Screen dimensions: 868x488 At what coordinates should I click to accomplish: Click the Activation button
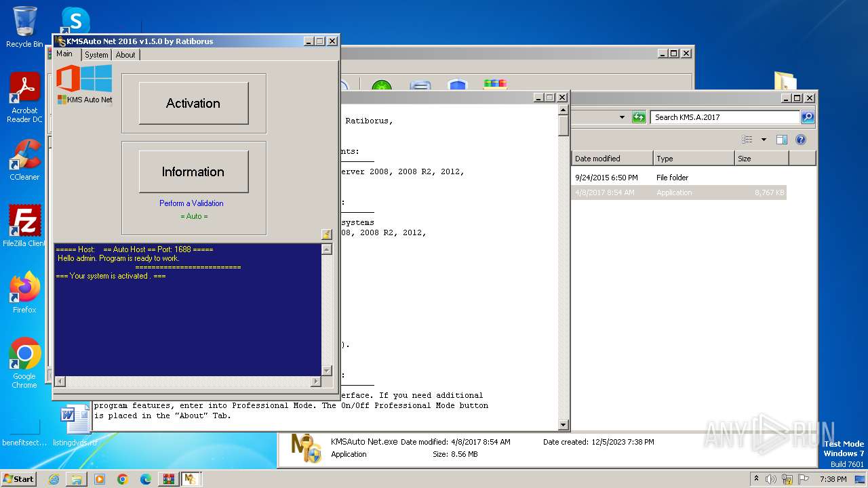pos(193,103)
